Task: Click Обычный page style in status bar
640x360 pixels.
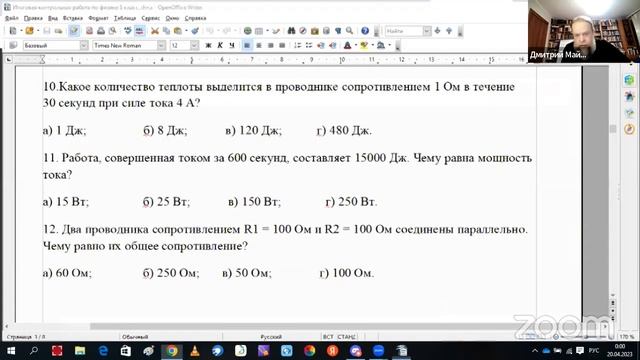Action: (135, 337)
